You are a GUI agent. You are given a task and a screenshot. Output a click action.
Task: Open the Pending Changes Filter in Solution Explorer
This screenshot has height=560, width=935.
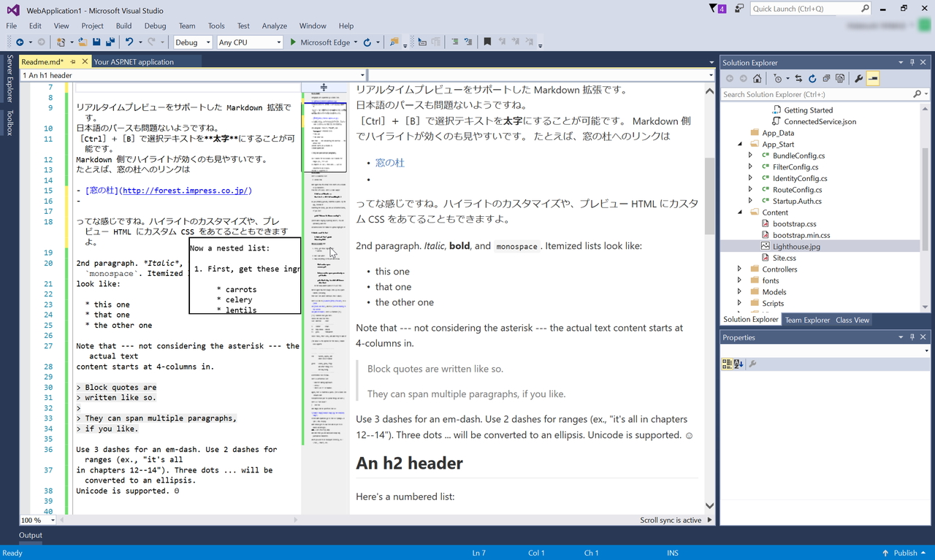[778, 78]
